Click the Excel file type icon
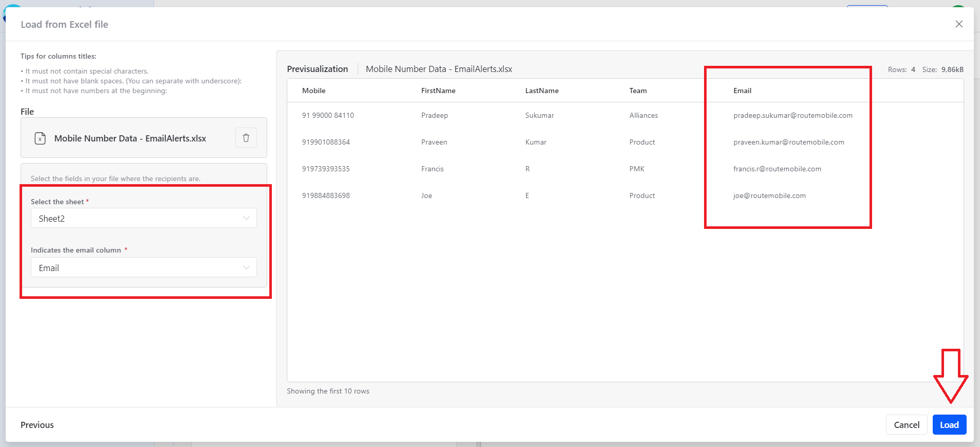The height and width of the screenshot is (447, 980). [40, 138]
